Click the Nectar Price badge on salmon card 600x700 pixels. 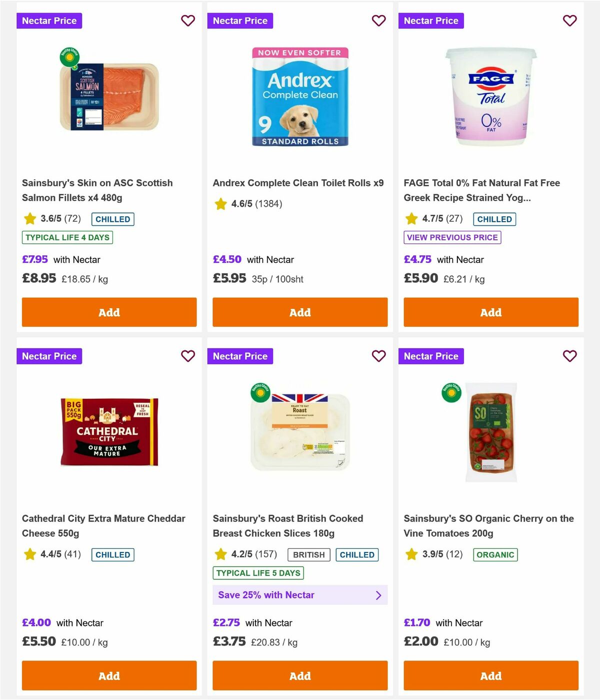tap(49, 20)
